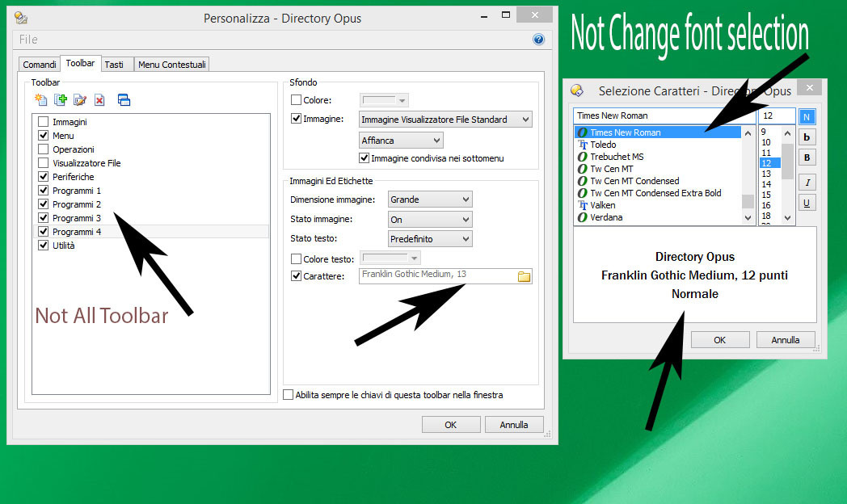Go to the Menu Contestuali tab

(x=172, y=65)
